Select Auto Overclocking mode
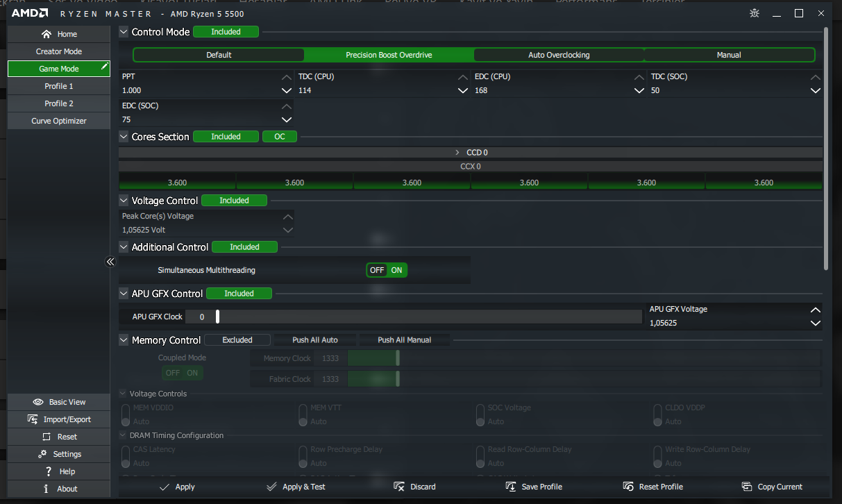 point(559,55)
